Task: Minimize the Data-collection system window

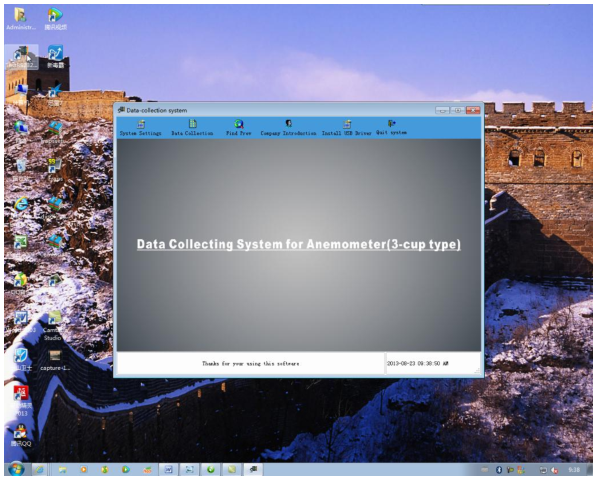Action: (443, 109)
